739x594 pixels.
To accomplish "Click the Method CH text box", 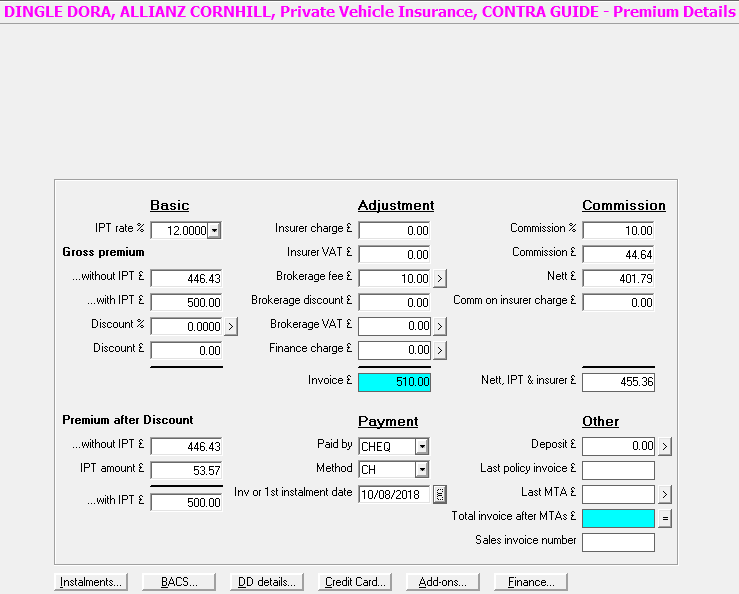I will (387, 470).
